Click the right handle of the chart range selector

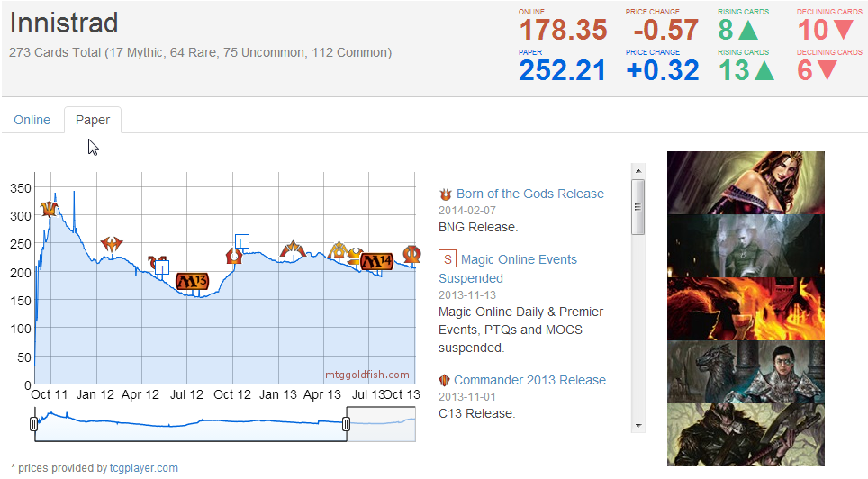click(347, 423)
